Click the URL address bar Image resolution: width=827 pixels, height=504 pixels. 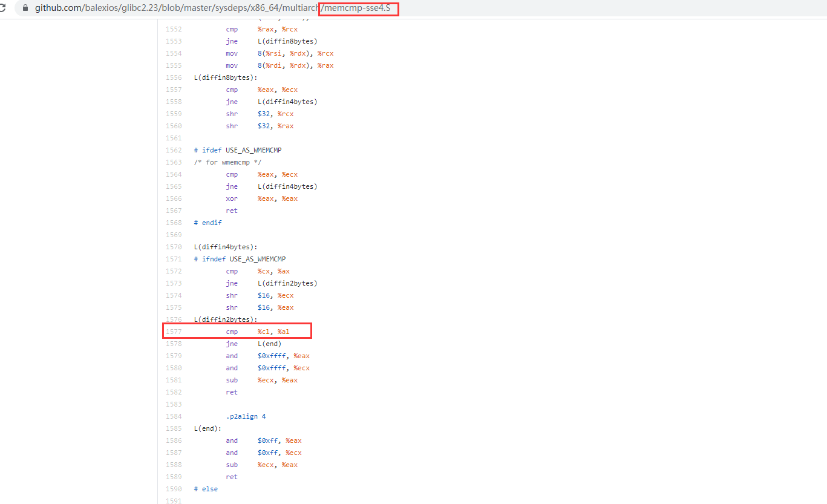click(181, 9)
